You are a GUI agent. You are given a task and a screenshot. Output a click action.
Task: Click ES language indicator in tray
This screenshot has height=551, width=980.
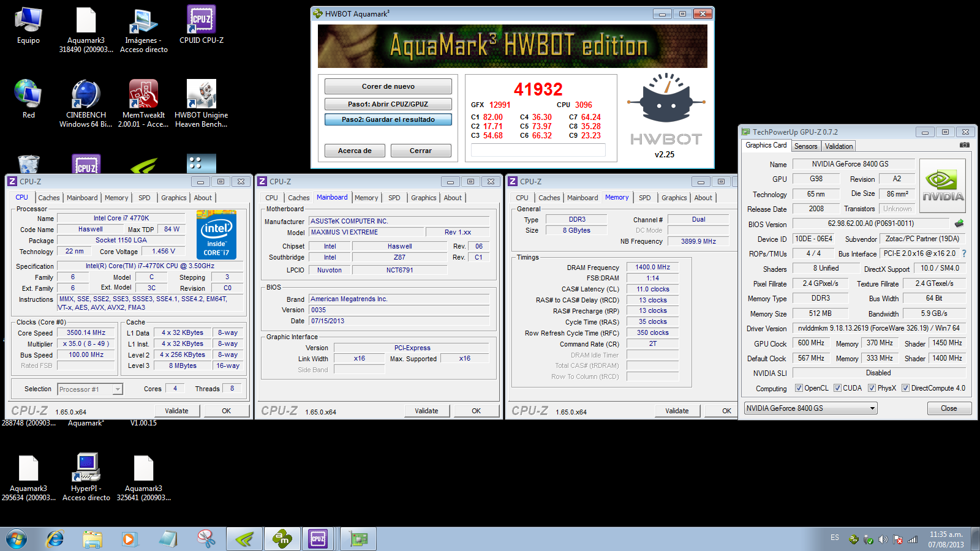pos(835,538)
